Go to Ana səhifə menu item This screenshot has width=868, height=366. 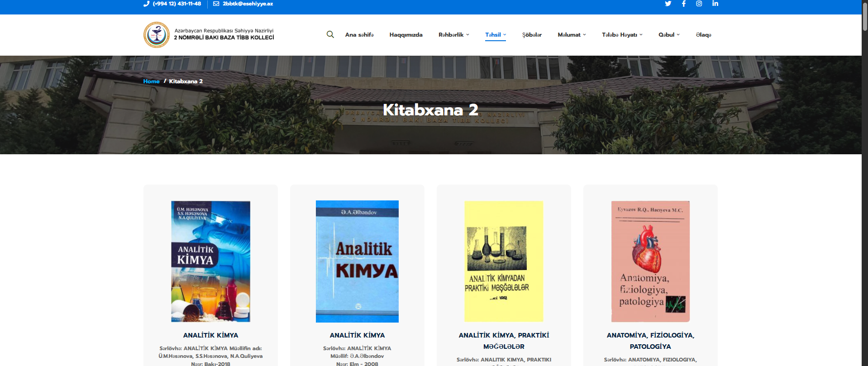click(x=359, y=35)
